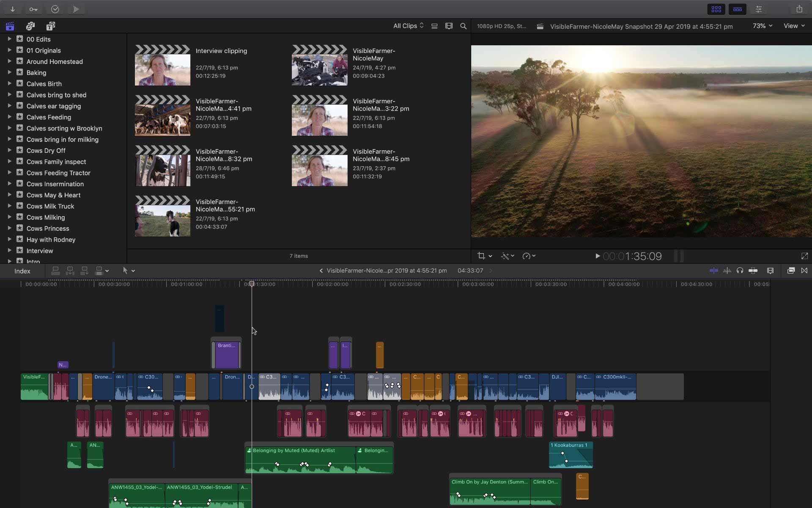Show the Inspector sliders icon
The height and width of the screenshot is (508, 812).
pyautogui.click(x=759, y=9)
